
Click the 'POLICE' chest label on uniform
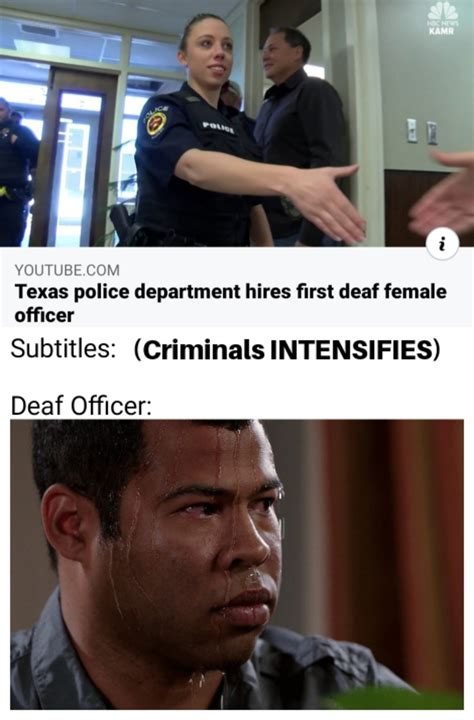[218, 127]
